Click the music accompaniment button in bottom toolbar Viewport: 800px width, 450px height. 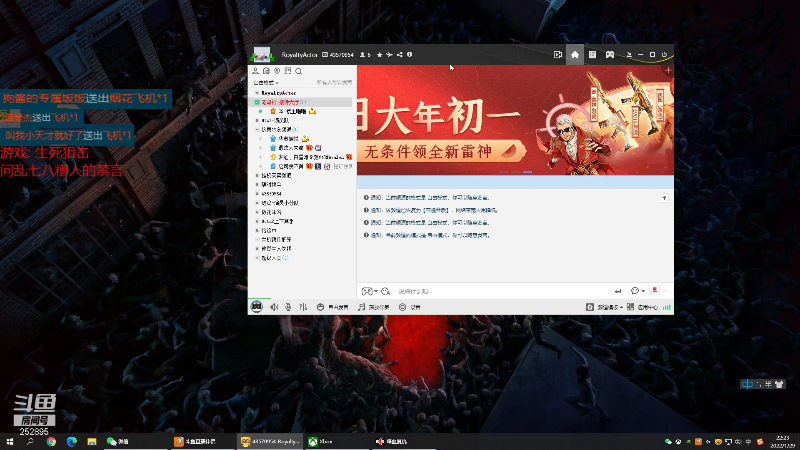(373, 307)
